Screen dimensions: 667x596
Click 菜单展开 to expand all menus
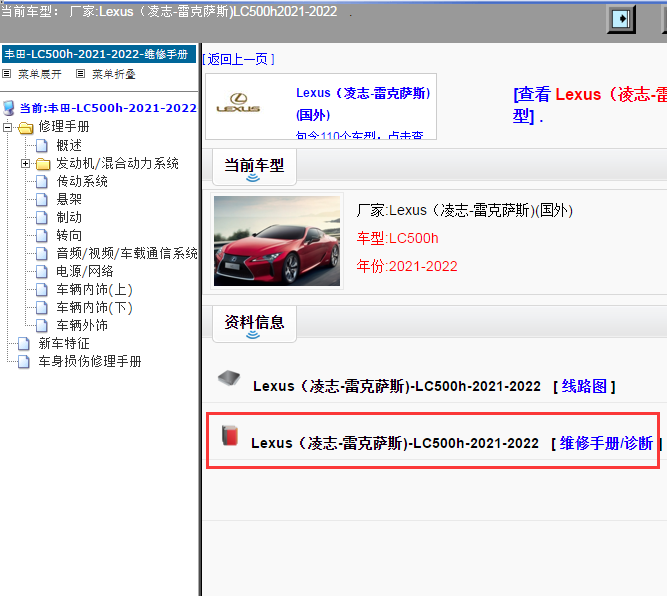[x=40, y=74]
